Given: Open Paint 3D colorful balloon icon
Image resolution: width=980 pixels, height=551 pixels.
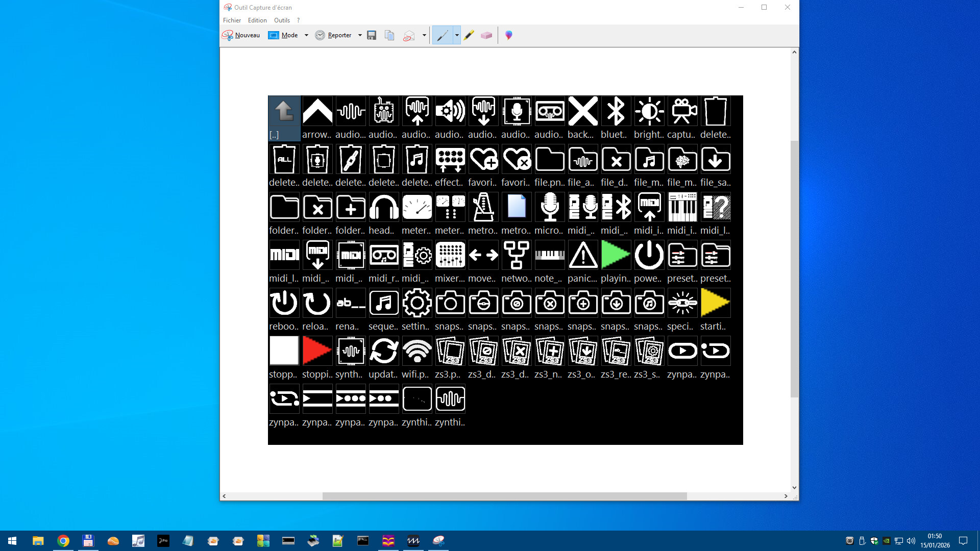Looking at the screenshot, I should (509, 35).
